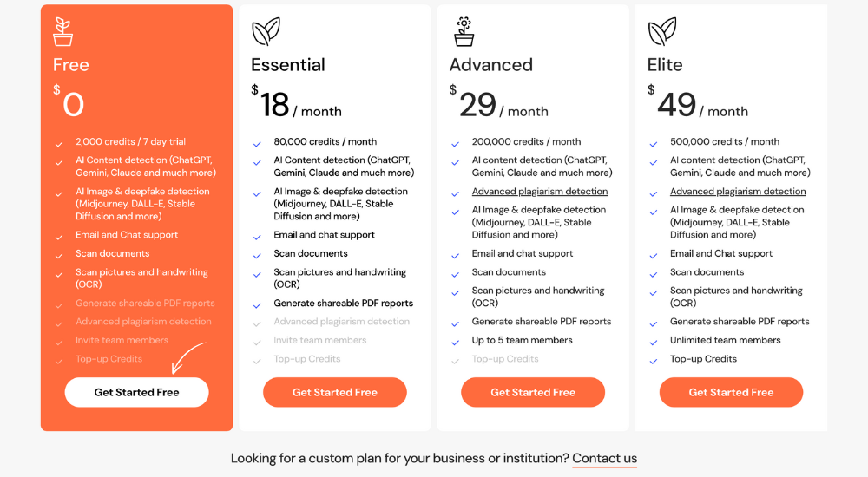868x477 pixels.
Task: Select Get Started Free for Elite plan
Action: coord(731,392)
